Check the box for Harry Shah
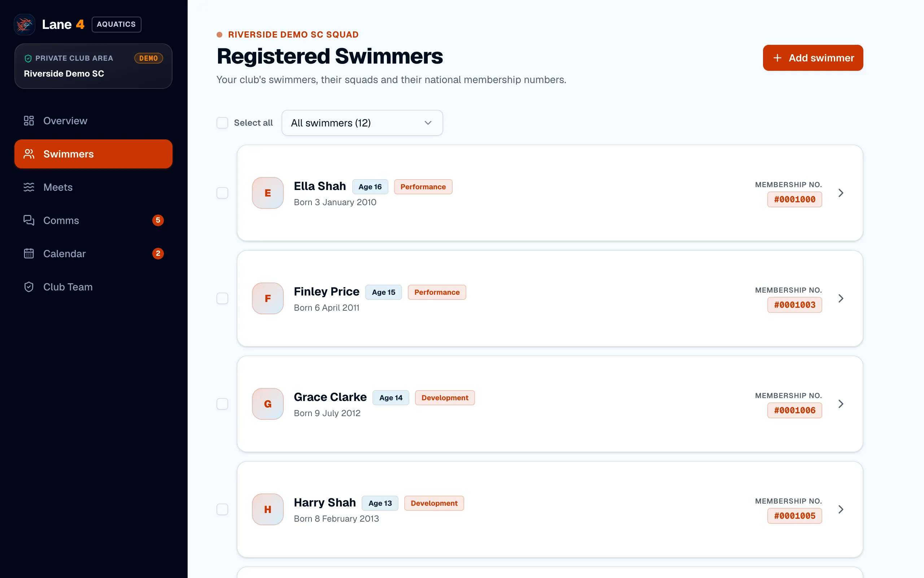 (x=222, y=510)
